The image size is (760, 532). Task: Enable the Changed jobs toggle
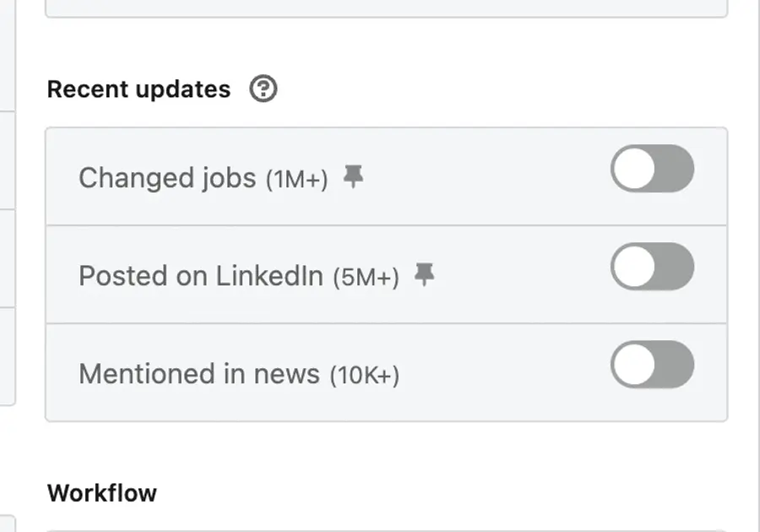pyautogui.click(x=652, y=169)
